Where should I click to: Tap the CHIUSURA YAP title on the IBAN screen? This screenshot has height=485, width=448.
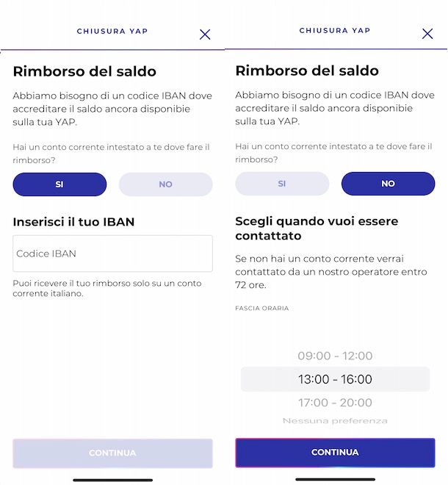pyautogui.click(x=112, y=32)
